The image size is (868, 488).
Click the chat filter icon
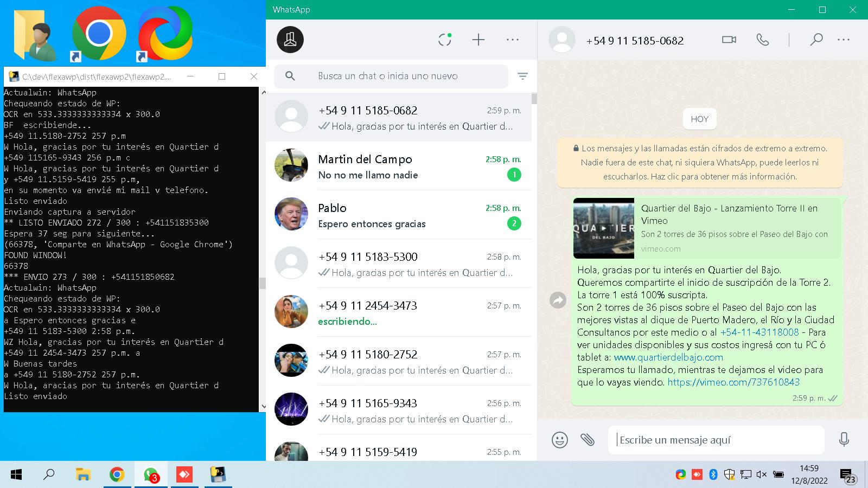point(522,76)
